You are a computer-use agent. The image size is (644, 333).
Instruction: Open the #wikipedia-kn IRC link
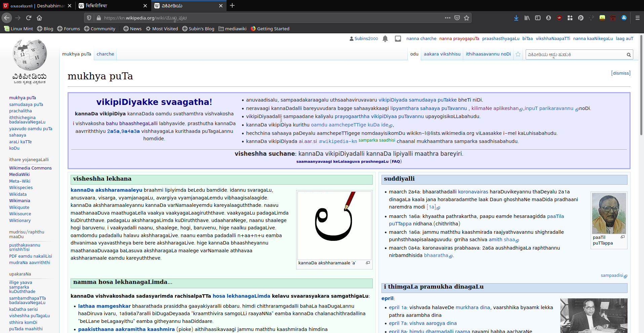pyautogui.click(x=338, y=141)
